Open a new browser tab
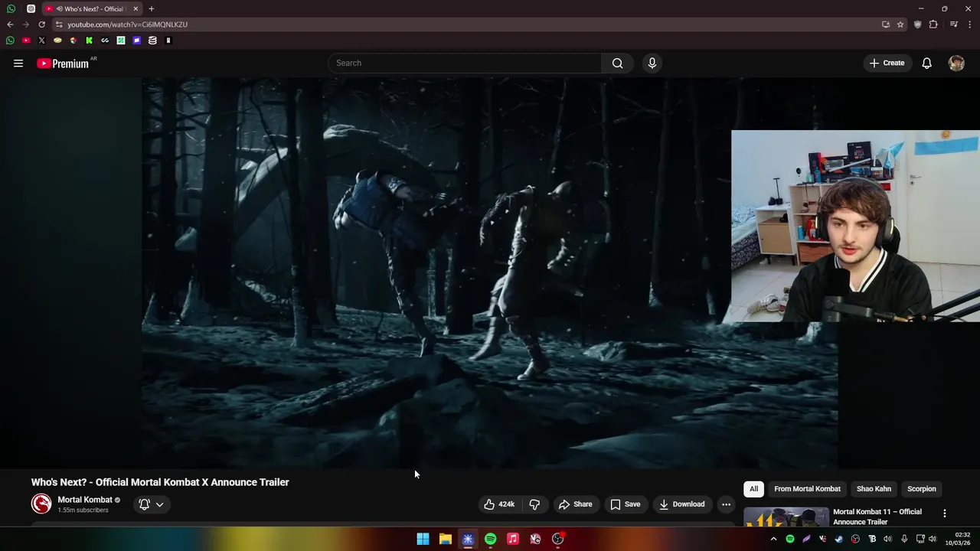The height and width of the screenshot is (551, 980). tap(151, 8)
